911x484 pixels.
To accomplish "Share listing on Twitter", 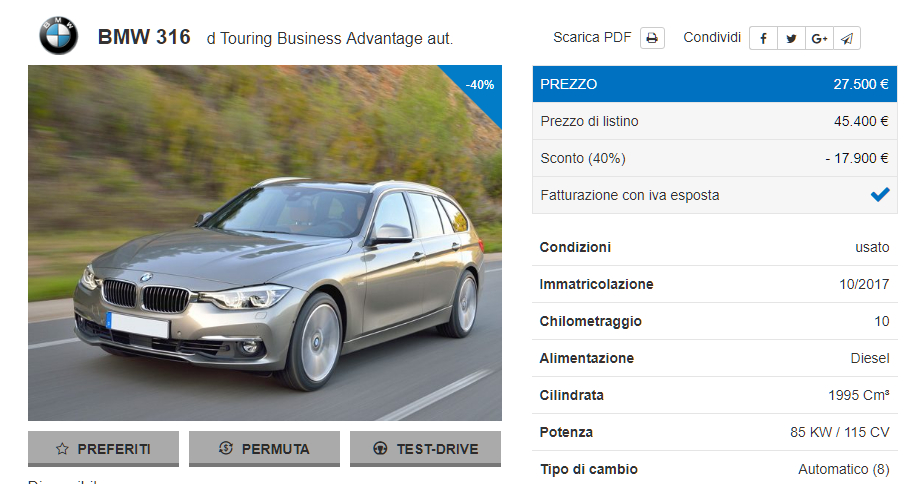I will pyautogui.click(x=791, y=38).
